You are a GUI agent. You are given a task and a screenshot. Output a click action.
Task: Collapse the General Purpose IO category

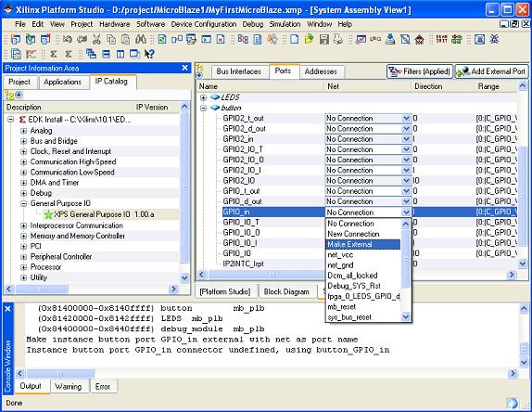point(23,203)
